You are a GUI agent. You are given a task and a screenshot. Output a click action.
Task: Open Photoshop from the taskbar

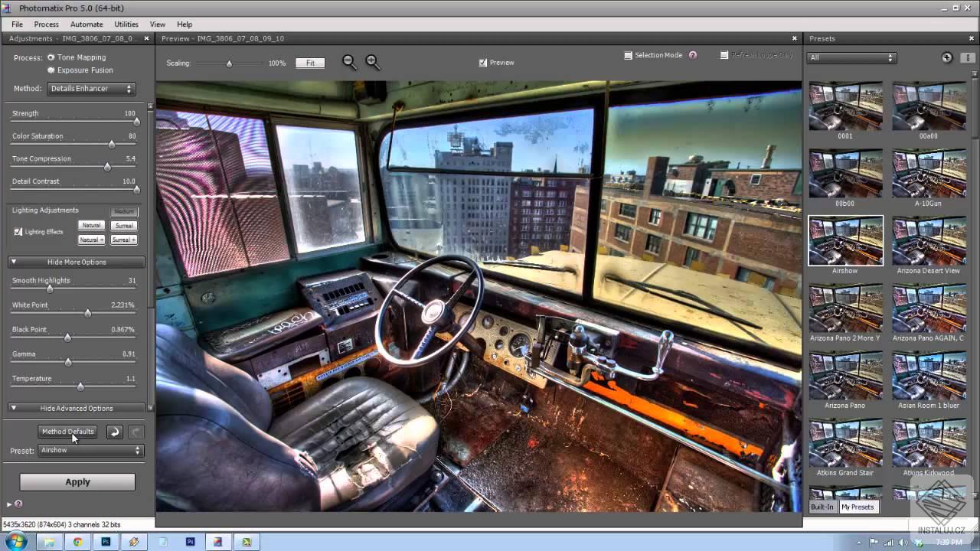pos(106,542)
